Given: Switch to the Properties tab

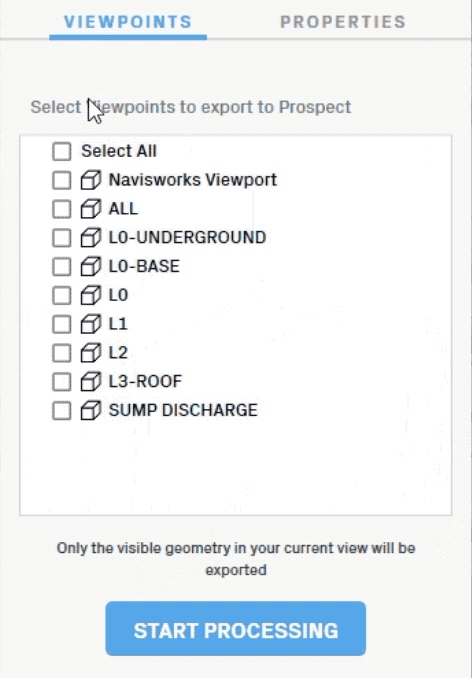Looking at the screenshot, I should coord(343,22).
